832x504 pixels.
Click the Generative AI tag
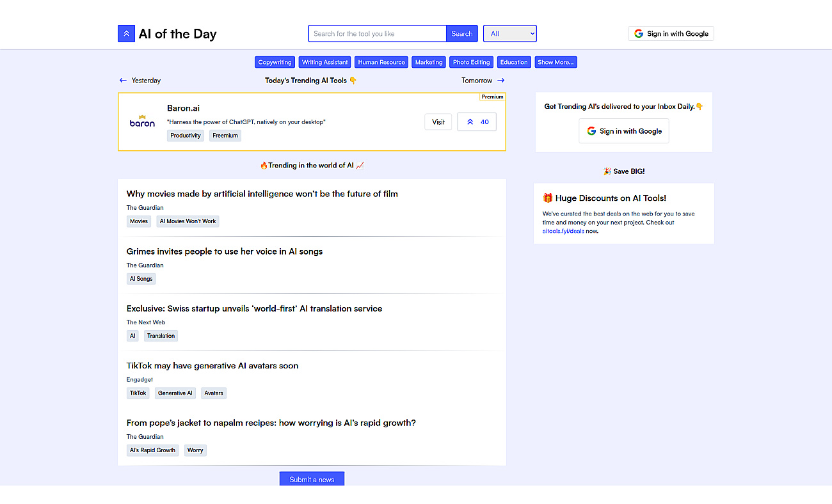(x=175, y=393)
